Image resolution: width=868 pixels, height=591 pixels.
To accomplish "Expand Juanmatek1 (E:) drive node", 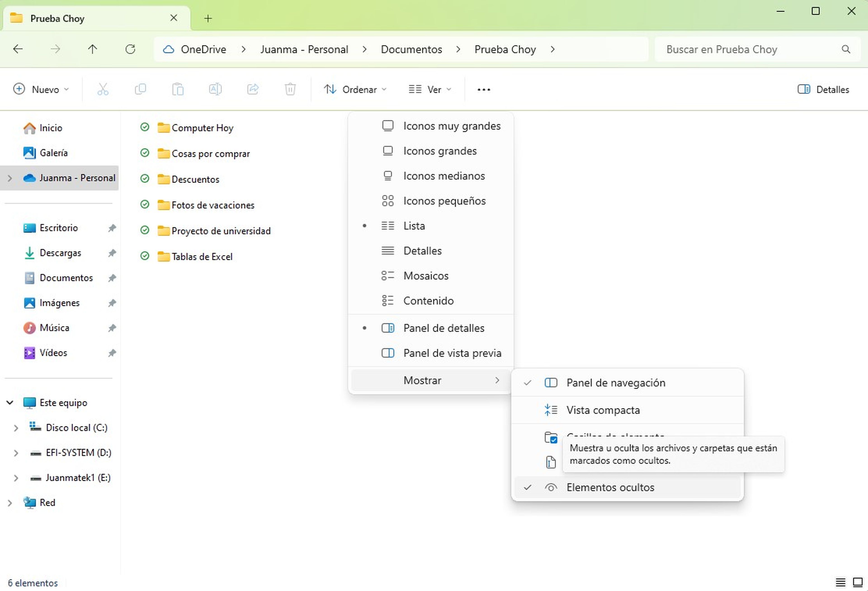I will pyautogui.click(x=16, y=478).
